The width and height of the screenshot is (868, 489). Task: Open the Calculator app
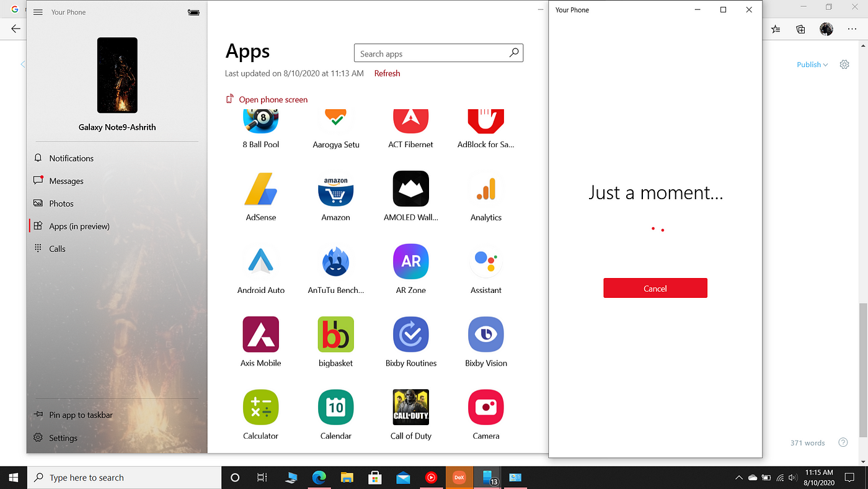coord(260,407)
